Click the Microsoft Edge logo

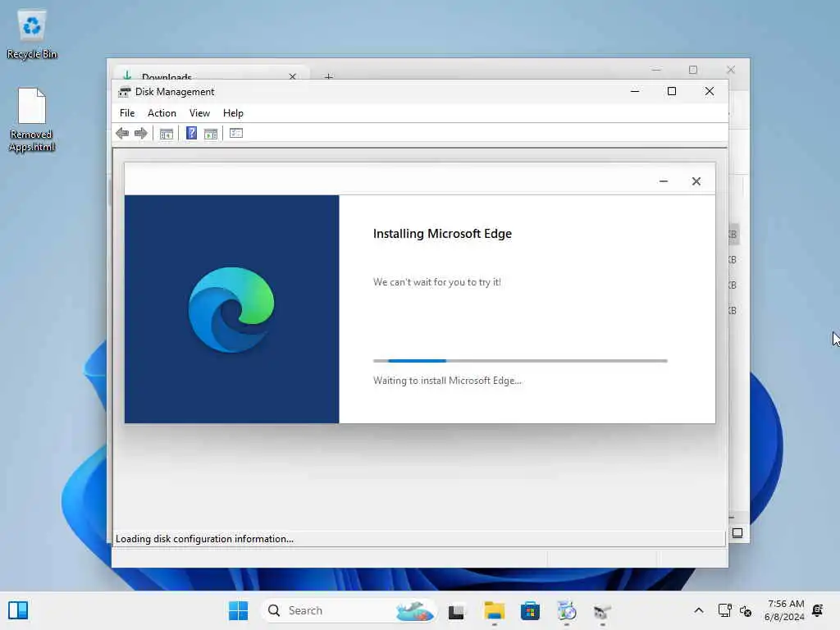231,309
